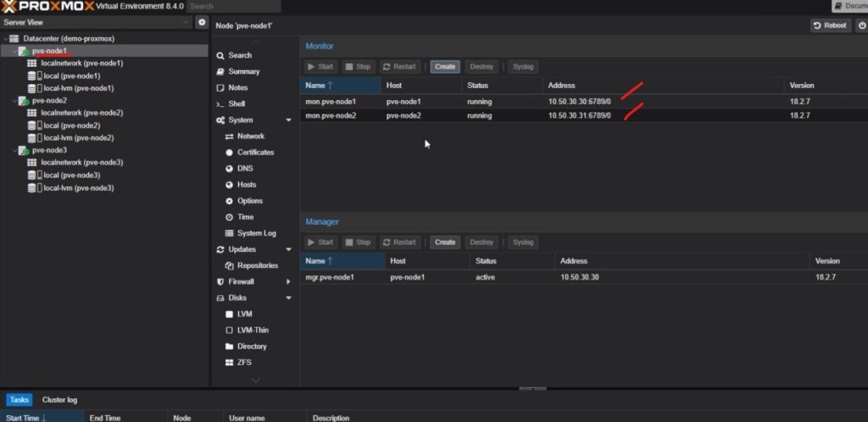Open the System menu section
The width and height of the screenshot is (868, 422).
point(241,120)
